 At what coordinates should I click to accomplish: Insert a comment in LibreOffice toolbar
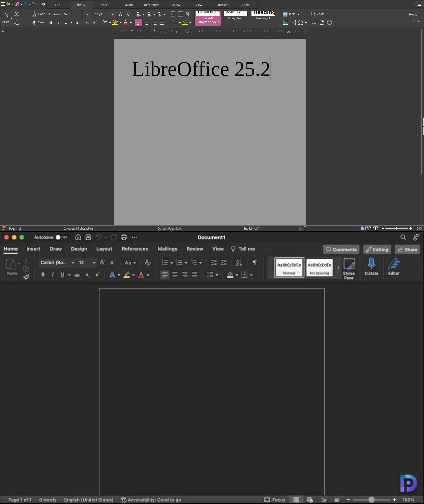click(x=314, y=22)
